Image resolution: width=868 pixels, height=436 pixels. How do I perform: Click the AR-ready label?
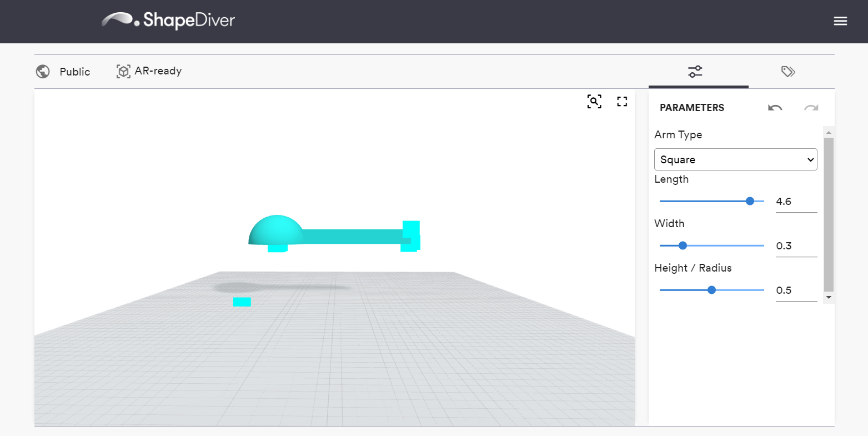[158, 71]
